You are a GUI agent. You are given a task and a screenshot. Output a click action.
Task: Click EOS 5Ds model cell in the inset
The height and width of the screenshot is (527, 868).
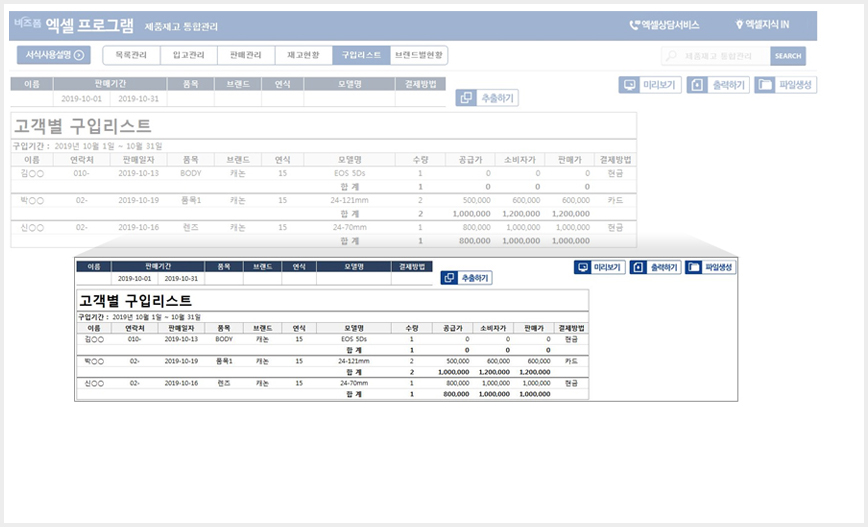click(x=354, y=339)
